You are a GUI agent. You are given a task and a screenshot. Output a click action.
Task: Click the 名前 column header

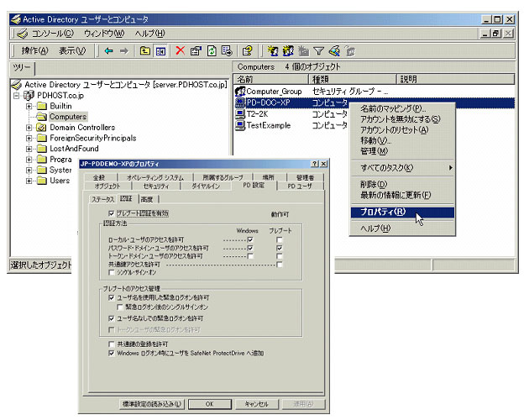(271, 79)
